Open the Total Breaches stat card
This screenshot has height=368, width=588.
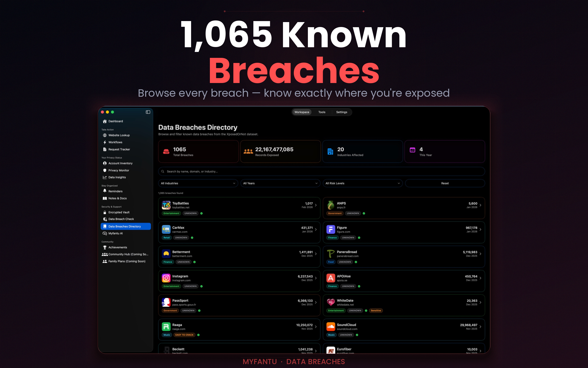coord(198,151)
